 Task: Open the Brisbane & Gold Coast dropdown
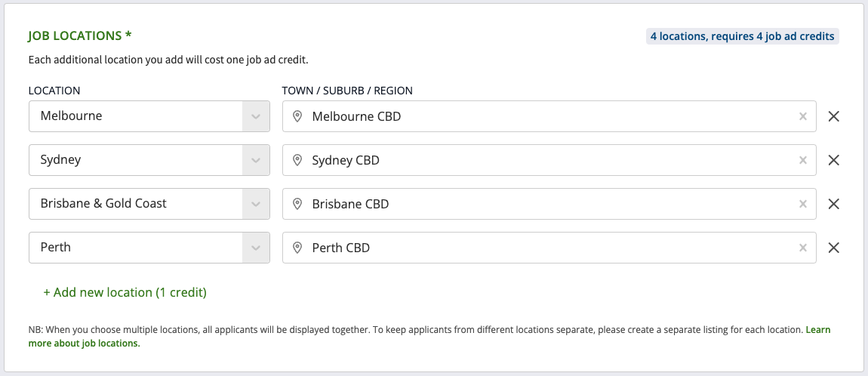pos(256,204)
